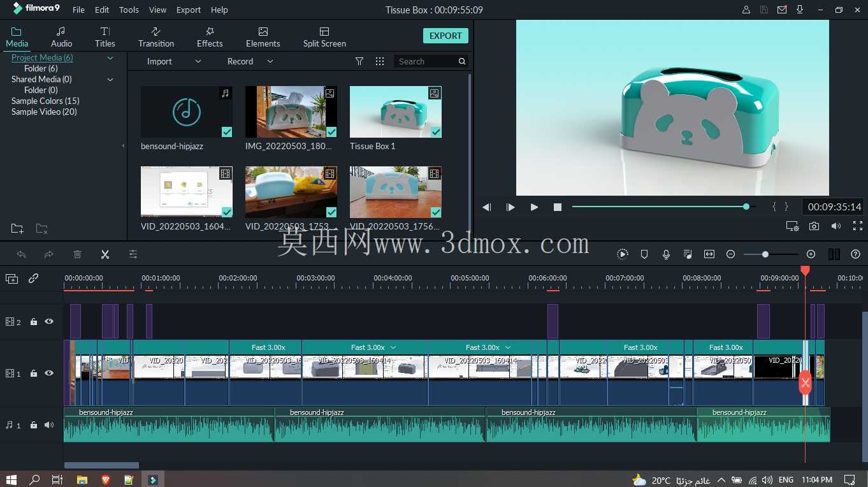Viewport: 868px width, 487px height.
Task: Click the add new folder icon
Action: click(17, 228)
